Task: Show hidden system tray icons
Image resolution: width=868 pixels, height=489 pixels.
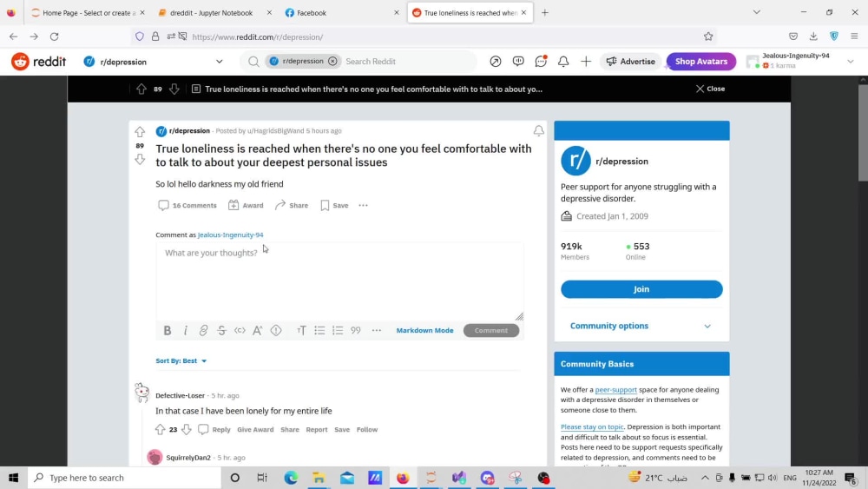Action: coord(705,478)
